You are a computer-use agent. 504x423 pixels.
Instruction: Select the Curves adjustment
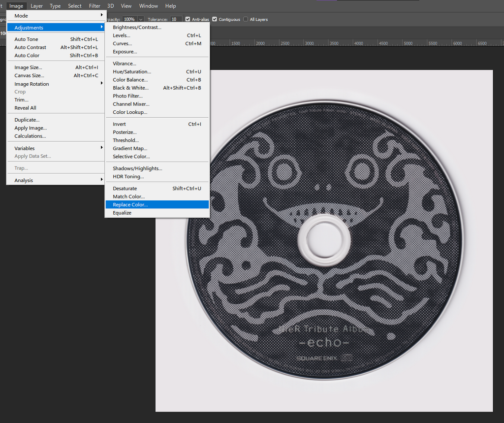122,43
